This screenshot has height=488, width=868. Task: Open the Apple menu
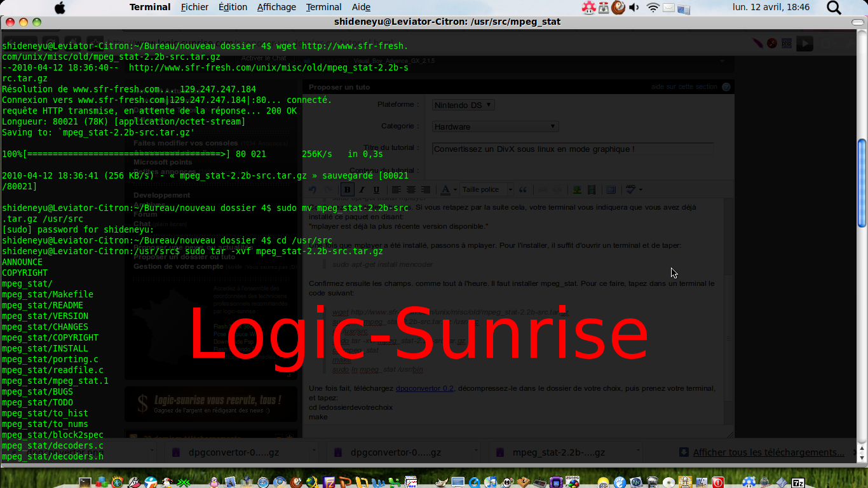pyautogui.click(x=60, y=7)
